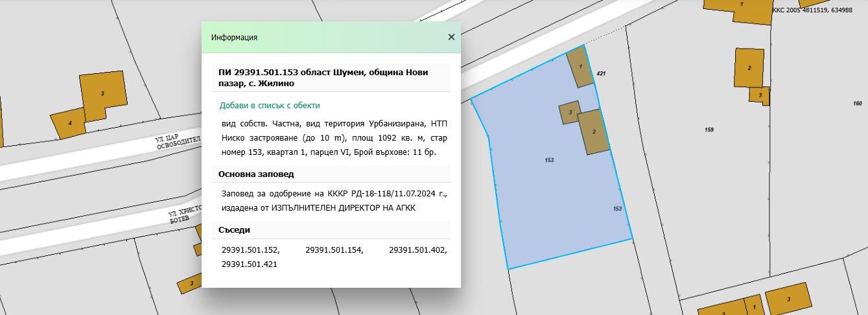Open neighbor parcel 29391.501.152
This screenshot has width=868, height=315.
(x=250, y=250)
